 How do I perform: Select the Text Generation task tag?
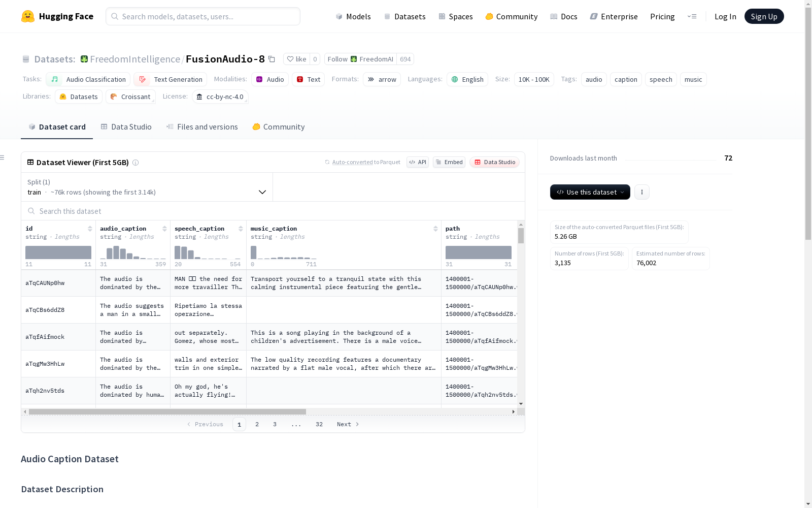click(x=171, y=79)
